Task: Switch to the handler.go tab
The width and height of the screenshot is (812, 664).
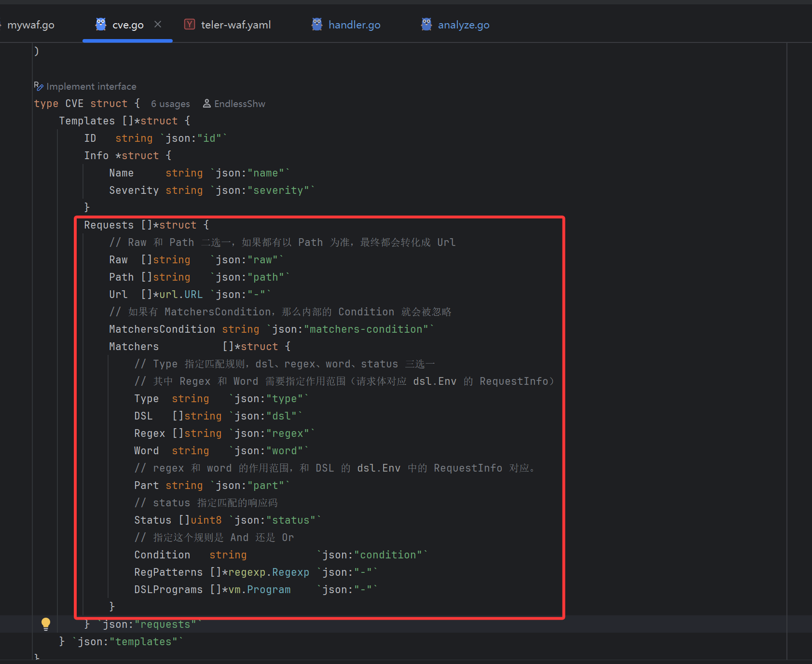Action: click(354, 25)
